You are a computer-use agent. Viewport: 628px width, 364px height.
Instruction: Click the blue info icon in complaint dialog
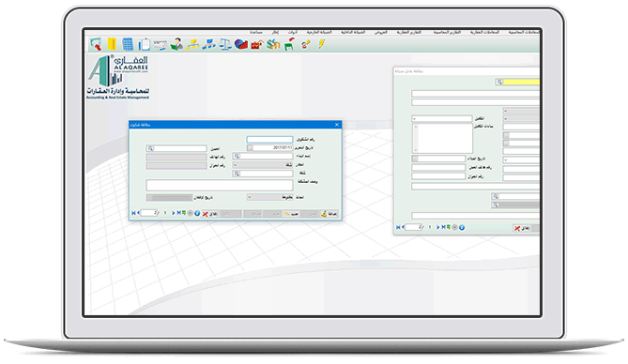[x=197, y=214]
